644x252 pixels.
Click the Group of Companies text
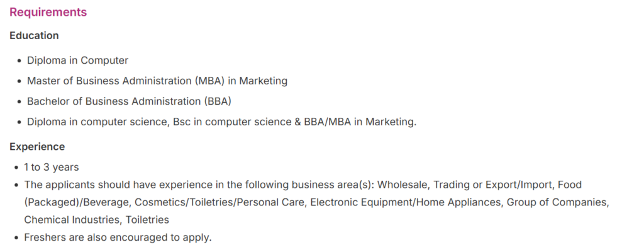pos(557,202)
